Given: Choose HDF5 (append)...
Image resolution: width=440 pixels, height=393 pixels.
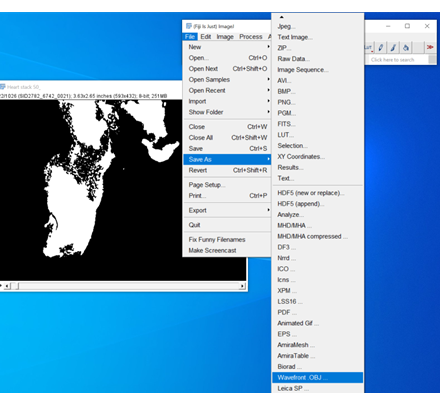Looking at the screenshot, I should coord(318,204).
